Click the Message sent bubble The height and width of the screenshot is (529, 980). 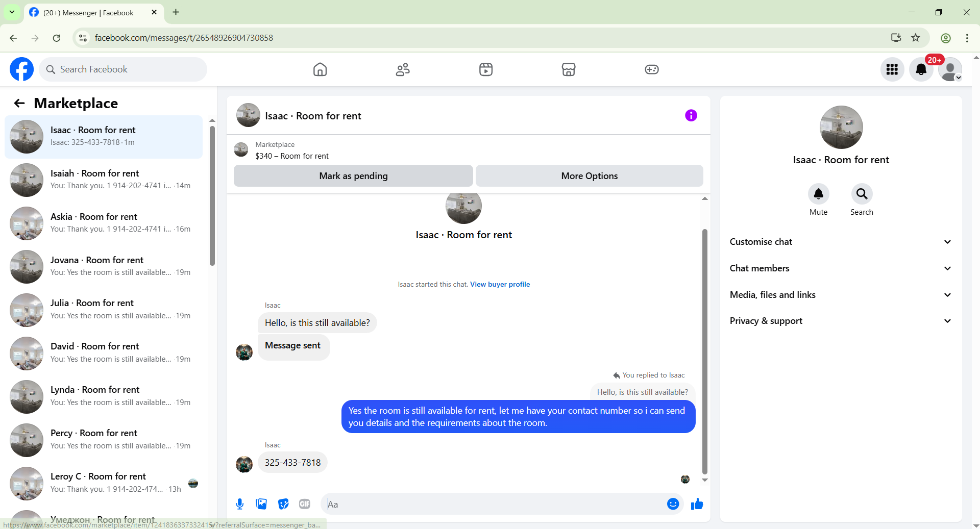pyautogui.click(x=293, y=347)
